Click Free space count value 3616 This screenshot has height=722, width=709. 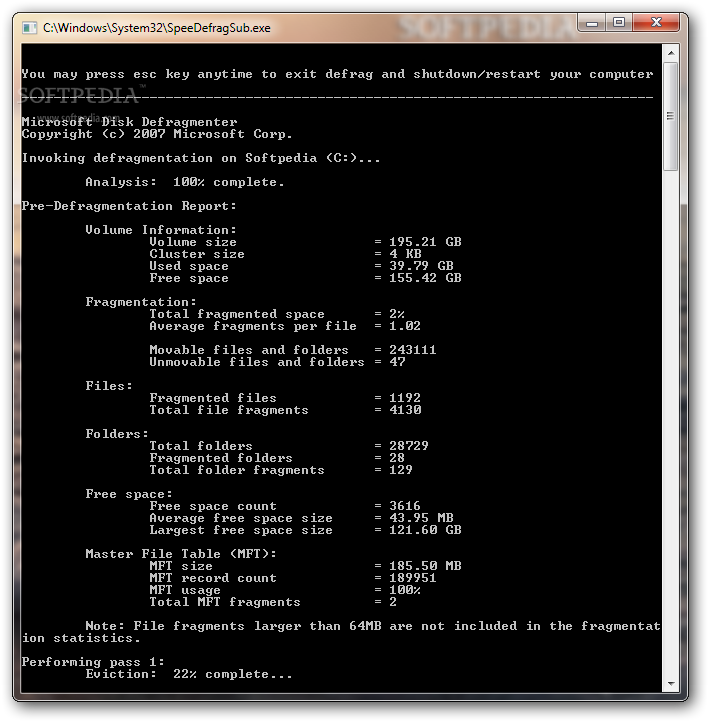tap(405, 506)
